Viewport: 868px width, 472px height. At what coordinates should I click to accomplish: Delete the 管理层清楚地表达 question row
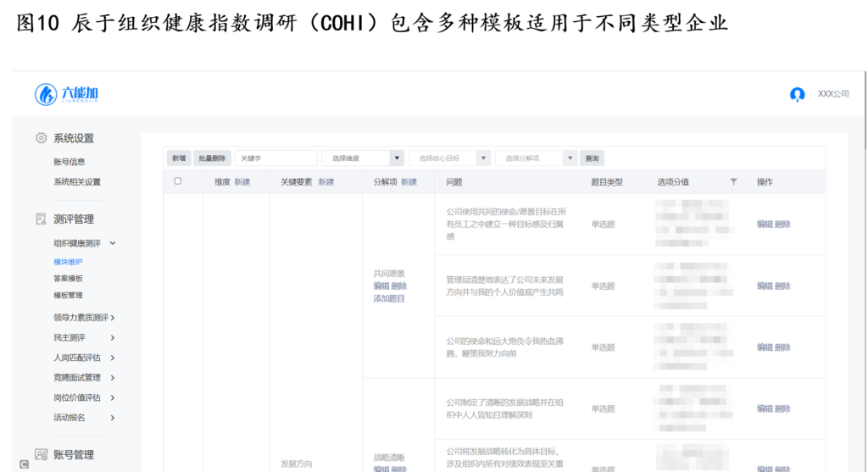(782, 286)
